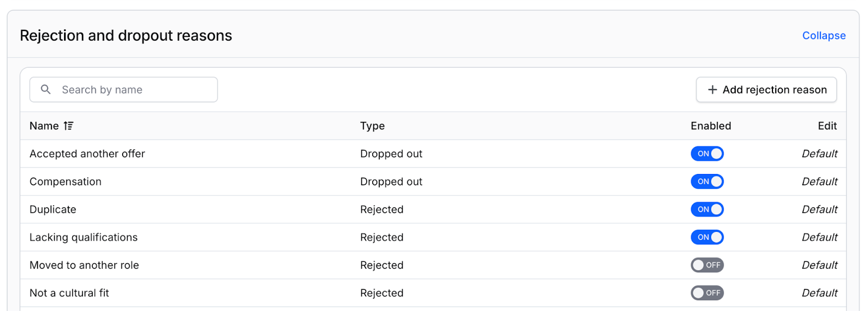Click the magnifier search icon
868x311 pixels.
pyautogui.click(x=46, y=89)
